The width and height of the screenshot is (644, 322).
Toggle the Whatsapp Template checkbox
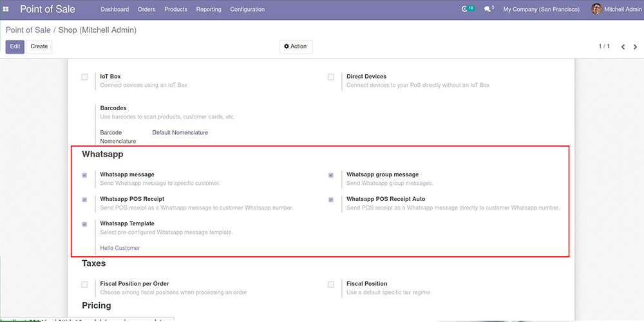(x=84, y=224)
